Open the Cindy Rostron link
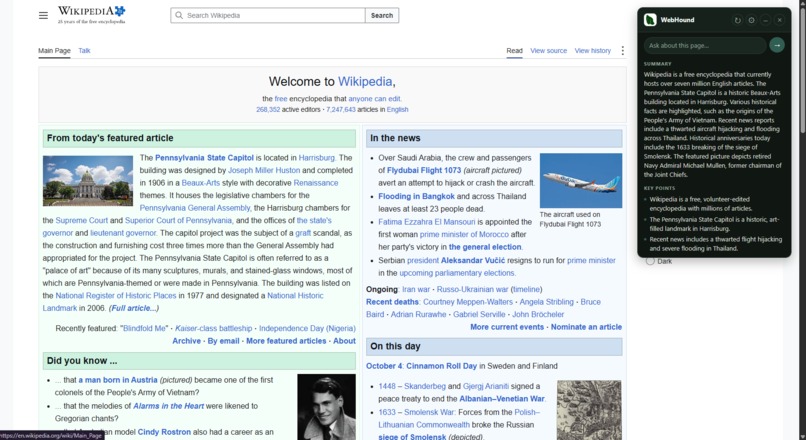Viewport: 806px width, 440px height. click(164, 432)
